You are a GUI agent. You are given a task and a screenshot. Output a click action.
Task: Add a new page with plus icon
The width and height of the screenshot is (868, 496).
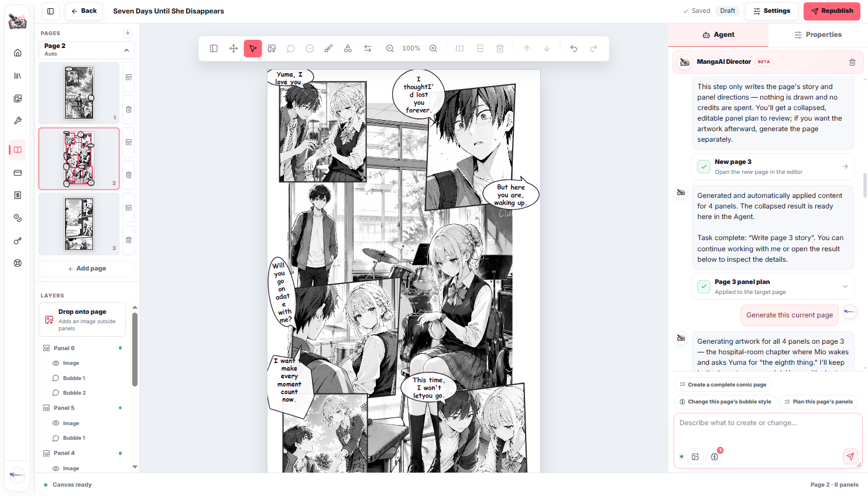[128, 33]
